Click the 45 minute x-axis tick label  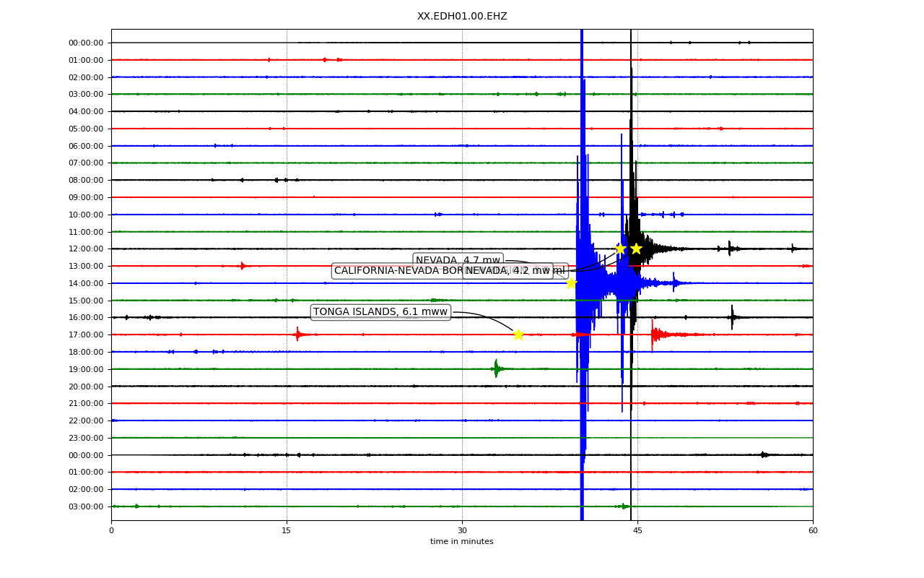coord(637,531)
